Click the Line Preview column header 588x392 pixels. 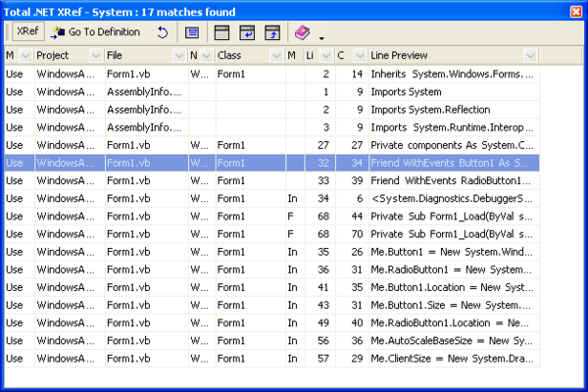tap(441, 56)
